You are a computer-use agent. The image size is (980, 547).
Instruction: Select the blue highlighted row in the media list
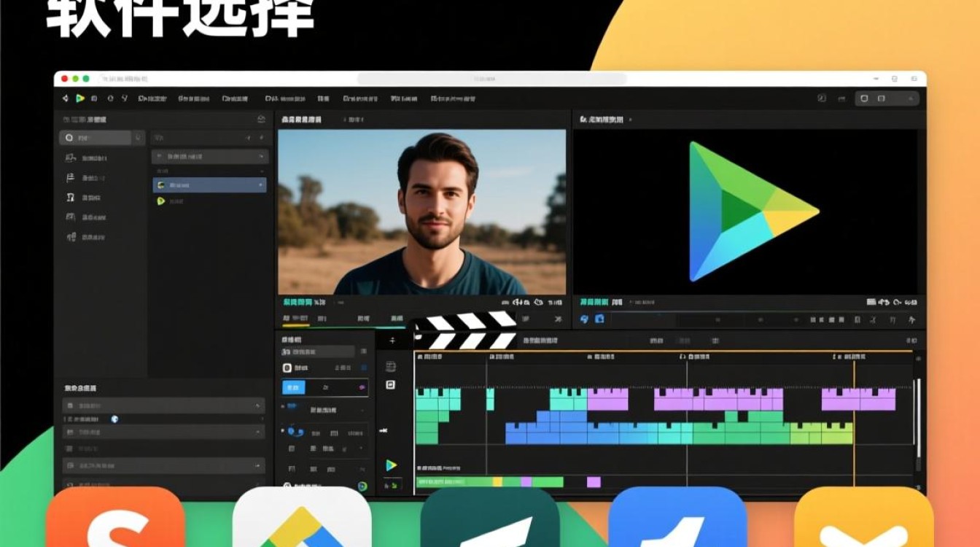point(209,185)
